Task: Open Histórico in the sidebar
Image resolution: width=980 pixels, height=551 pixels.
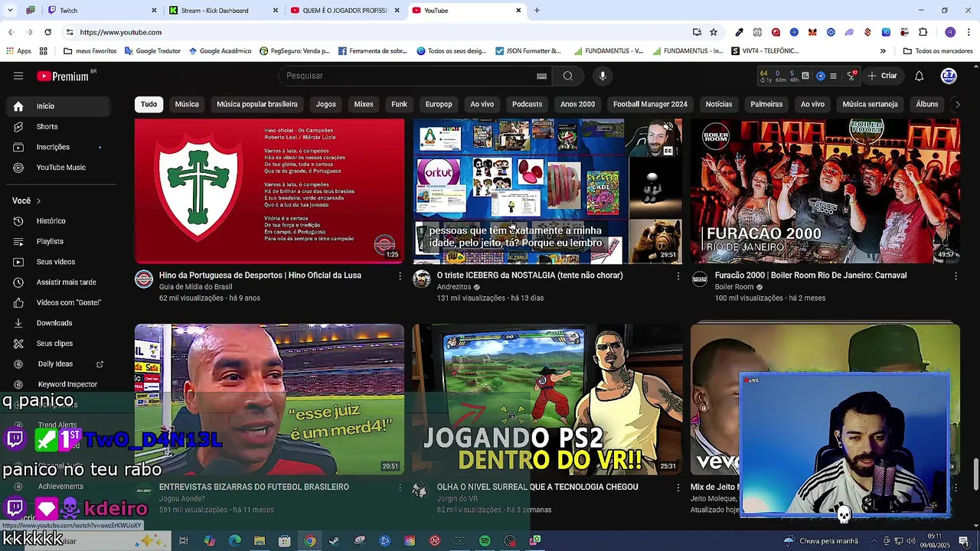Action: click(60, 221)
